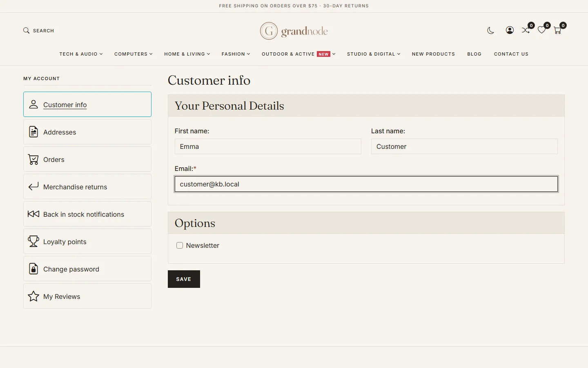Click the Change password lock icon
The image size is (588, 368).
(33, 269)
